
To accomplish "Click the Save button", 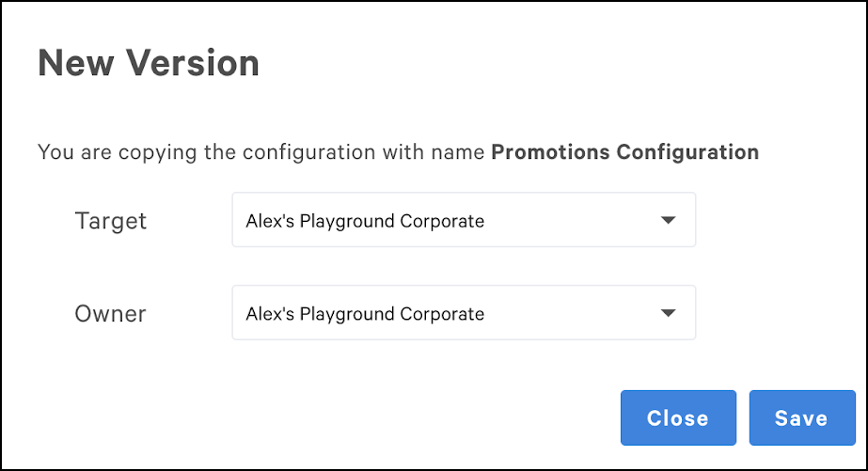I will tap(801, 418).
